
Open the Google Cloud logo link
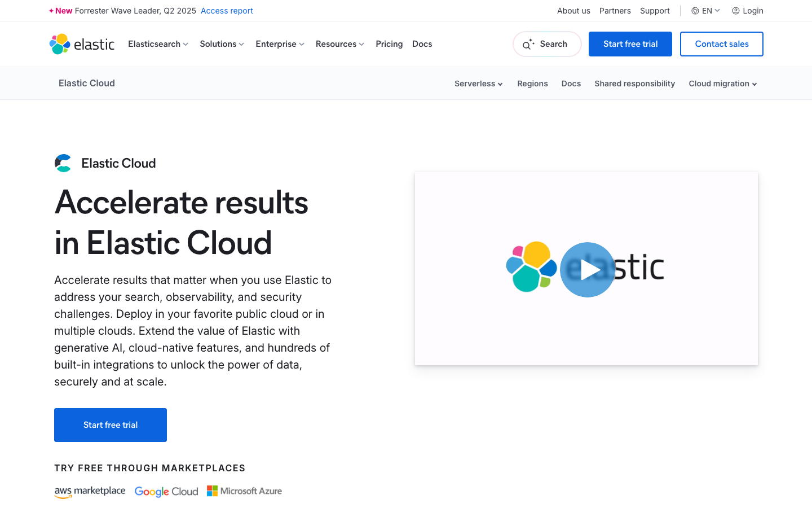point(166,492)
